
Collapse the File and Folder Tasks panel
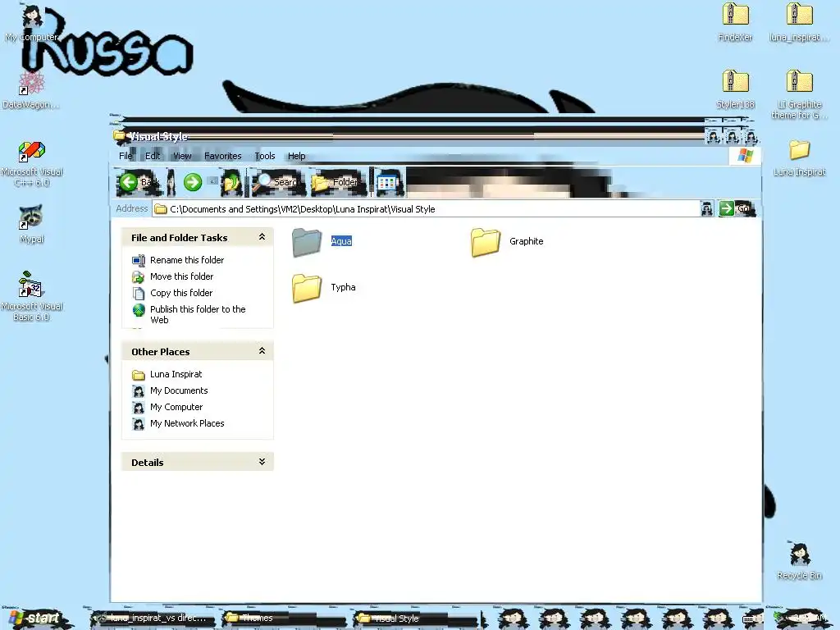coord(262,237)
